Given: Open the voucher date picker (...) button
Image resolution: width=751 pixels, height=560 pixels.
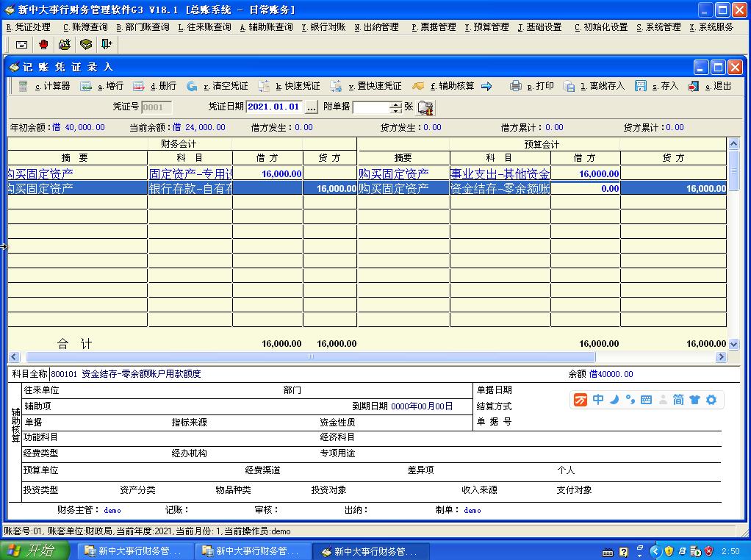Looking at the screenshot, I should pyautogui.click(x=312, y=107).
